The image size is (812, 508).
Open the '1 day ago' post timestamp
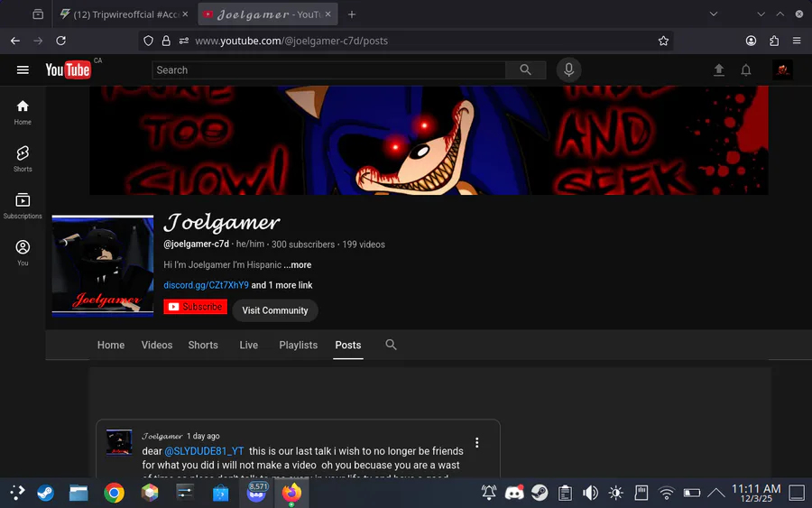point(203,436)
